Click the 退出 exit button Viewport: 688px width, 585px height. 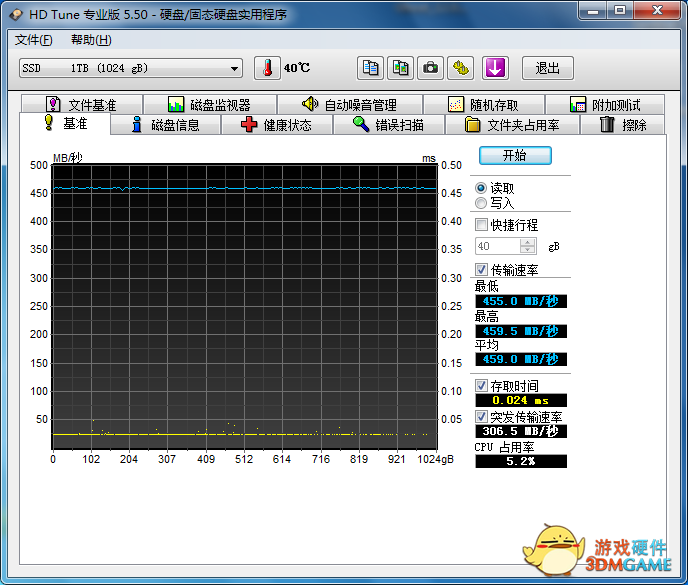pos(547,68)
